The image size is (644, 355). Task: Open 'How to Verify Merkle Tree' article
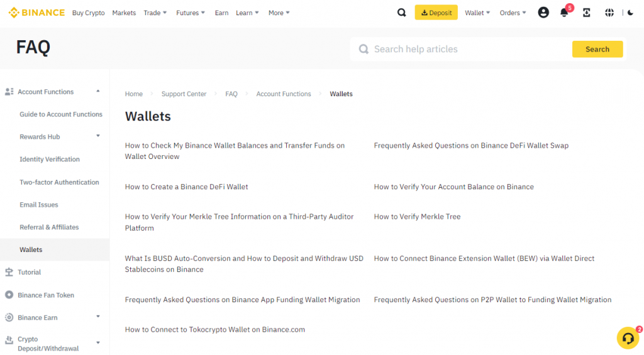pyautogui.click(x=417, y=217)
